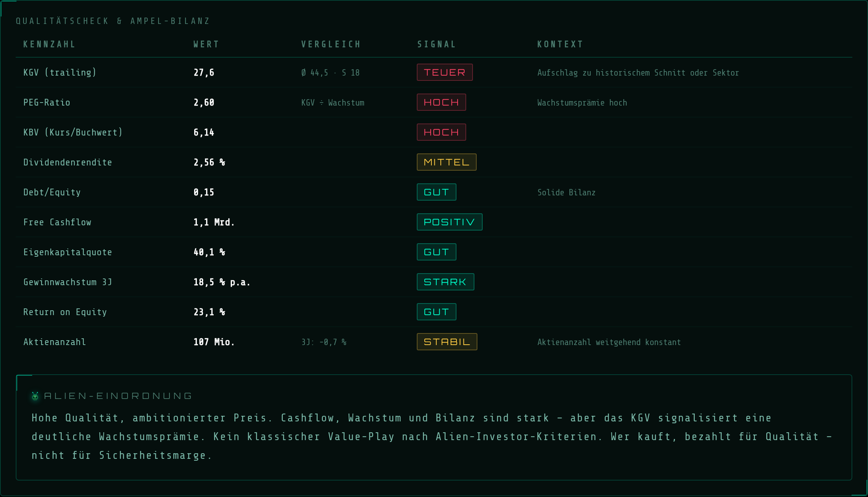Click the GUT badge for Return on Equity
Screen dimensions: 868x497
[x=437, y=312]
